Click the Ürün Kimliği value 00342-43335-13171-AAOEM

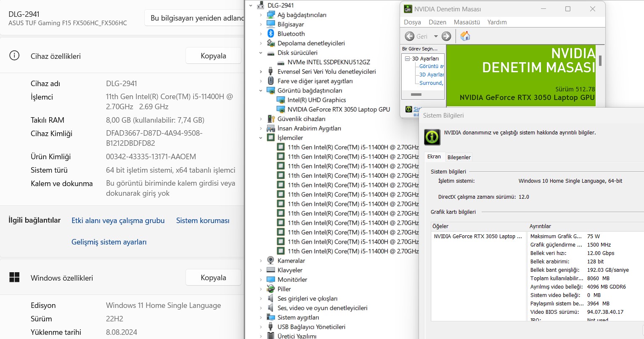[151, 157]
